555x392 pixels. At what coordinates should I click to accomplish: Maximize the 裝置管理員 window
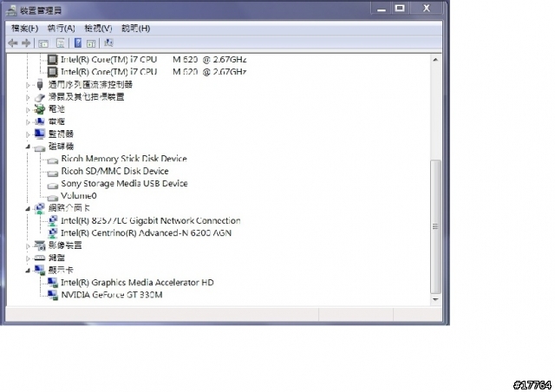[x=400, y=9]
